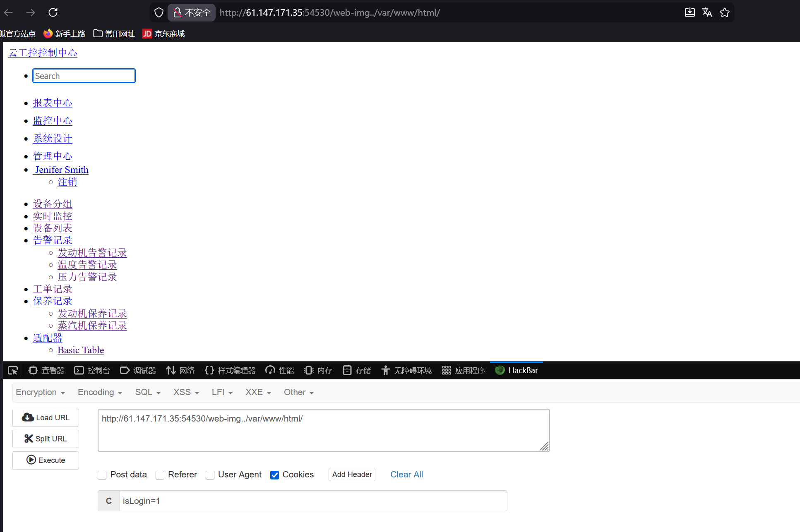Tick the Referer checkbox
The height and width of the screenshot is (532, 800).
coord(160,475)
